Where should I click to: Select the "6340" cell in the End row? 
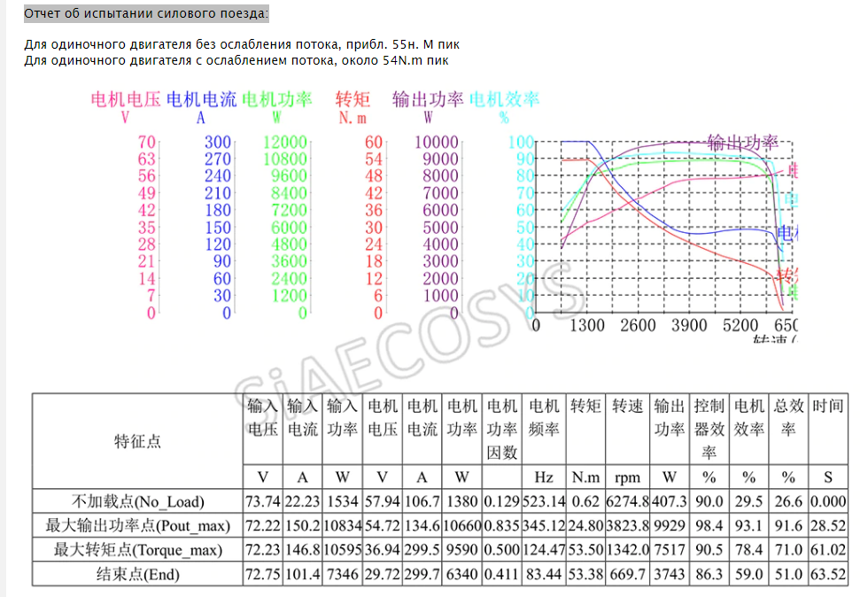click(461, 574)
